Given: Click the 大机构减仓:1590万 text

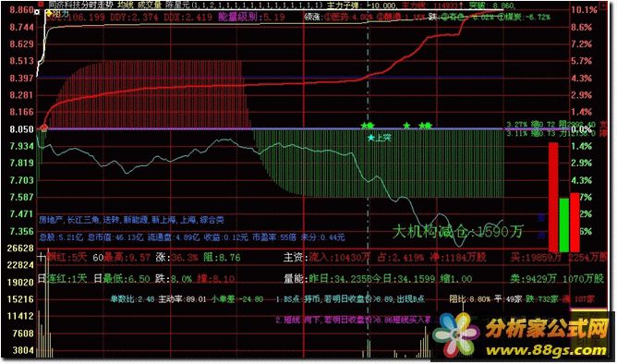Looking at the screenshot, I should point(458,231).
